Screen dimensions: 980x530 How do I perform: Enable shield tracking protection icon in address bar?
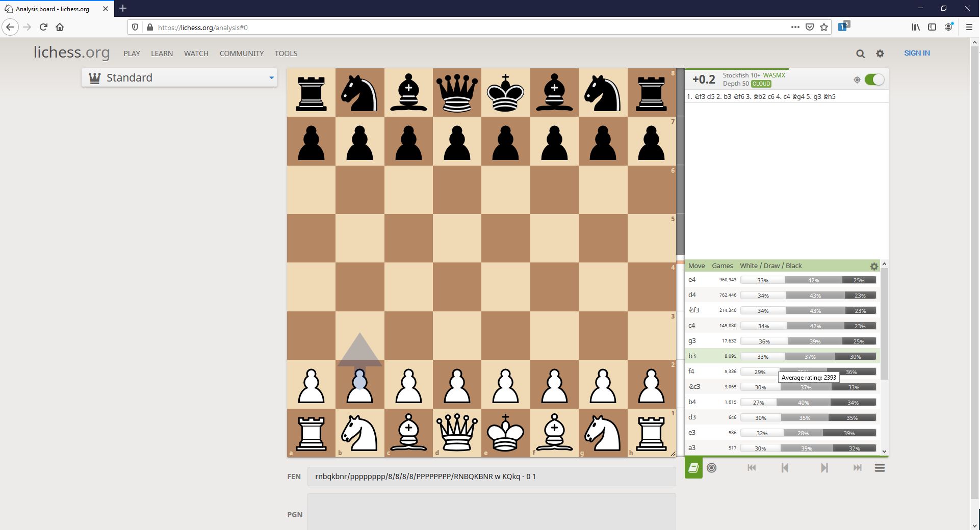135,27
